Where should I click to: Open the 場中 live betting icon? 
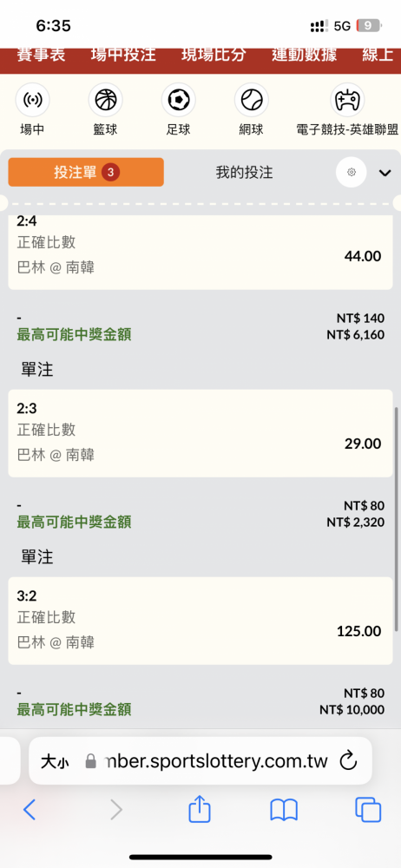point(32,100)
